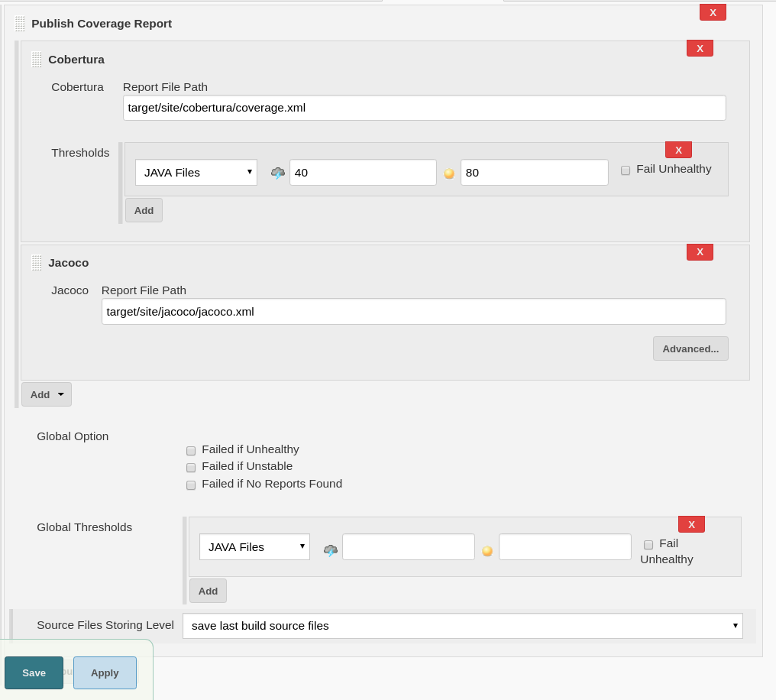
Task: Click Add under Global Thresholds
Action: coord(208,591)
